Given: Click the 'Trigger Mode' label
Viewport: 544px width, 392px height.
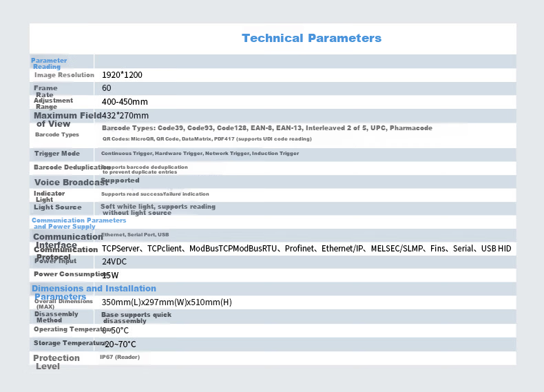Looking at the screenshot, I should [x=57, y=154].
